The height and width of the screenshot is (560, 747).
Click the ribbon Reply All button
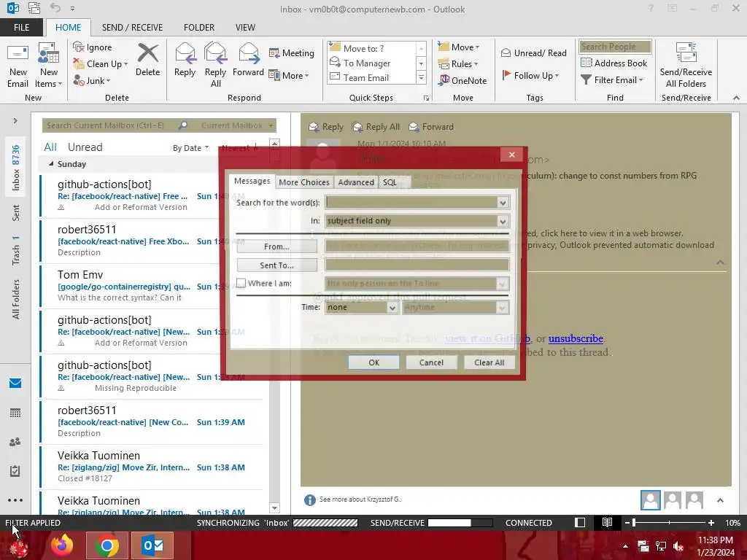pos(215,65)
